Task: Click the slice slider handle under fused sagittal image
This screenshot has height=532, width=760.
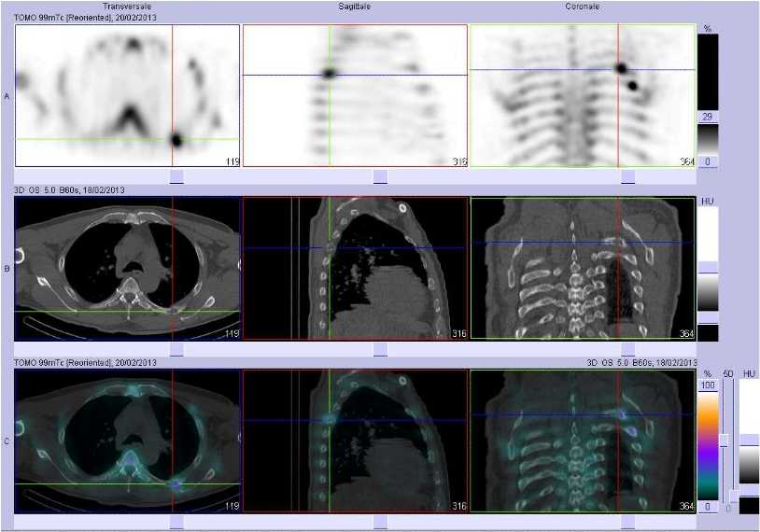Action: [x=381, y=523]
